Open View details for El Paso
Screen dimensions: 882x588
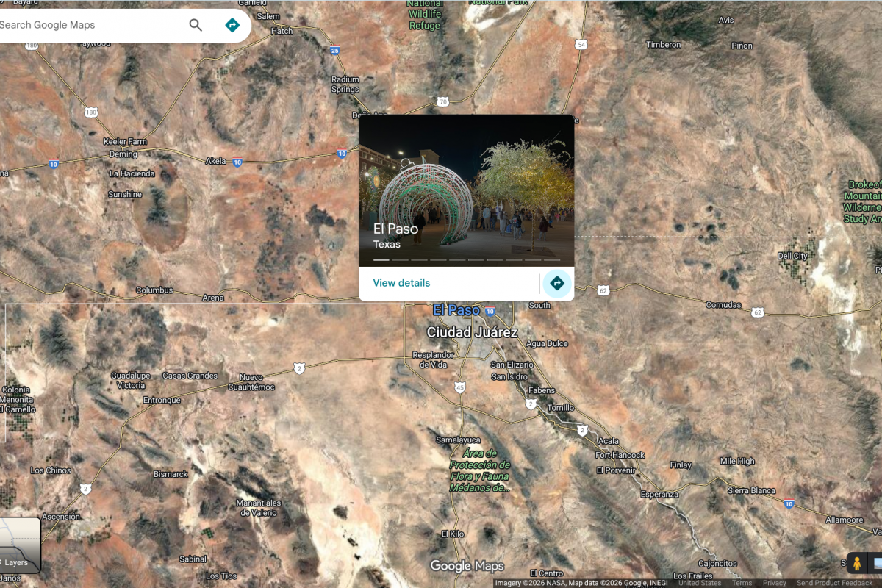(x=401, y=283)
